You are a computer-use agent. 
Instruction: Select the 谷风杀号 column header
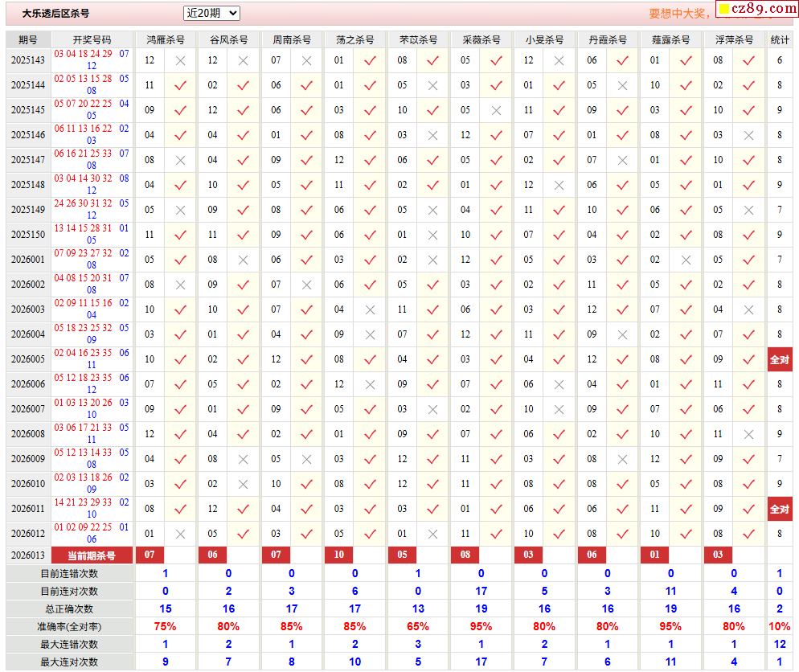coord(229,39)
